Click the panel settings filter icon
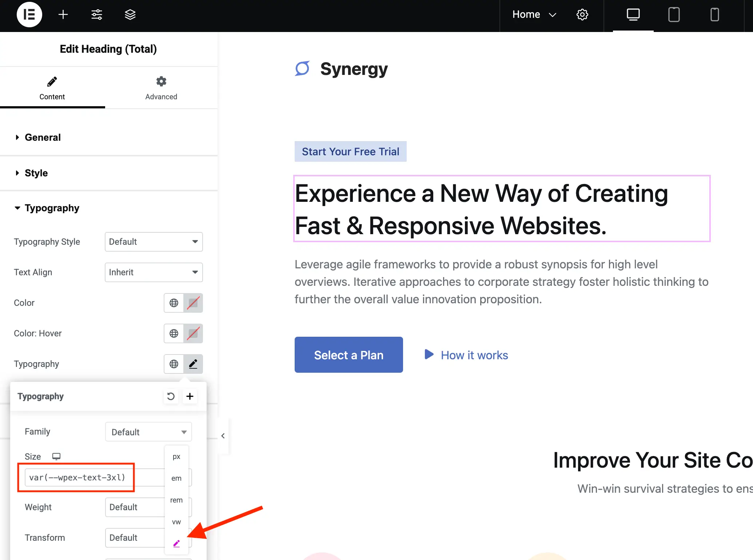This screenshot has height=560, width=753. tap(97, 15)
